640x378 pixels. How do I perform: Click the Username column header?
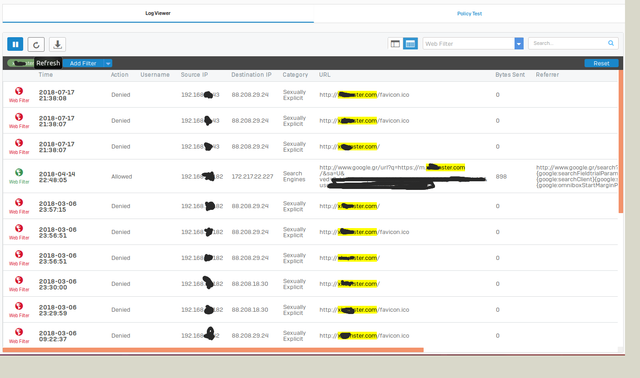click(x=155, y=75)
